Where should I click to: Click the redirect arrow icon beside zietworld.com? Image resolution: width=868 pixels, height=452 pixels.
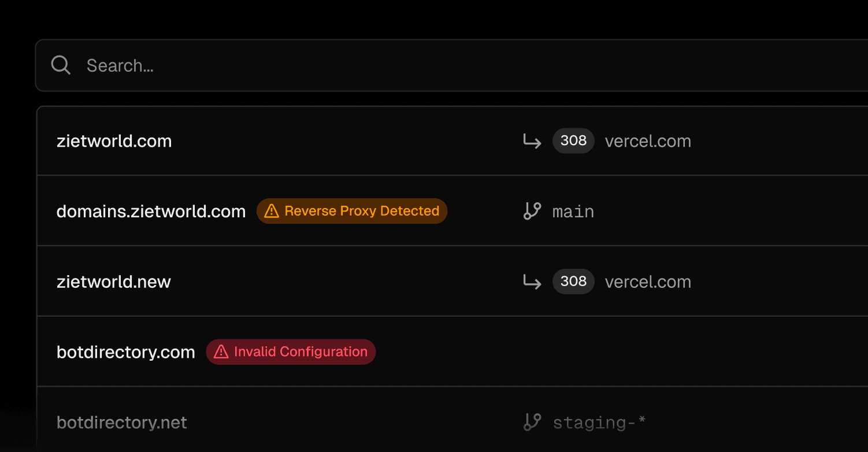(532, 141)
